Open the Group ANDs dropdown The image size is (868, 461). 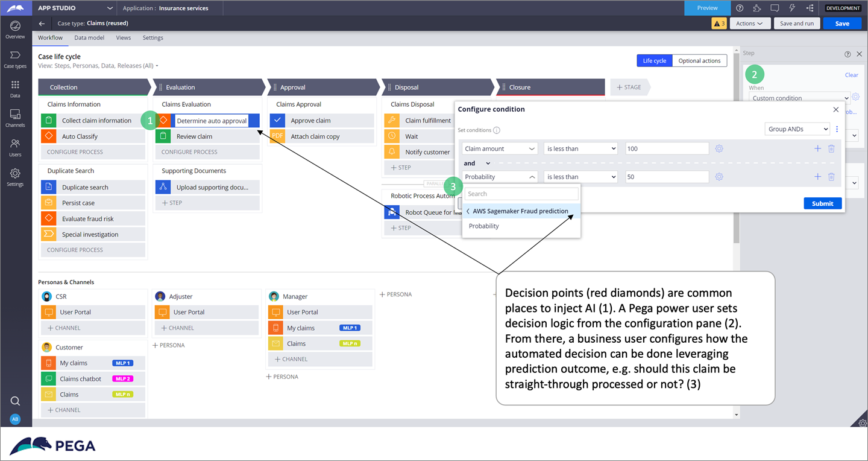pos(797,129)
